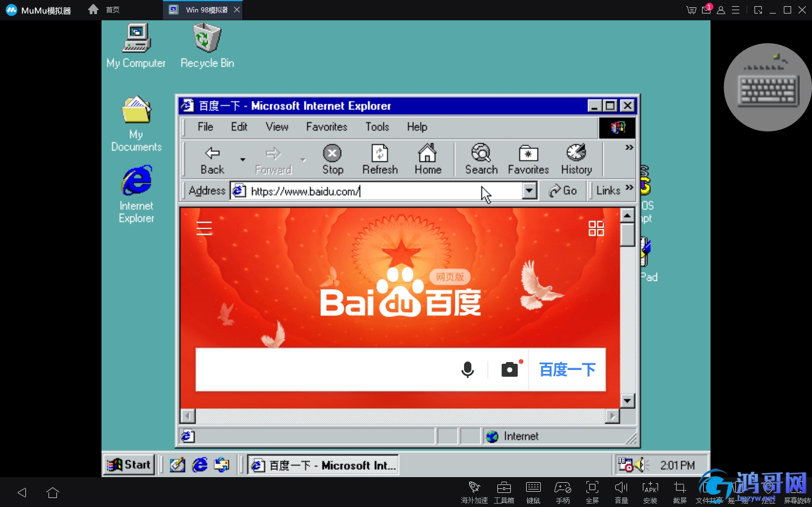Click the Go button next to address bar

pyautogui.click(x=563, y=191)
